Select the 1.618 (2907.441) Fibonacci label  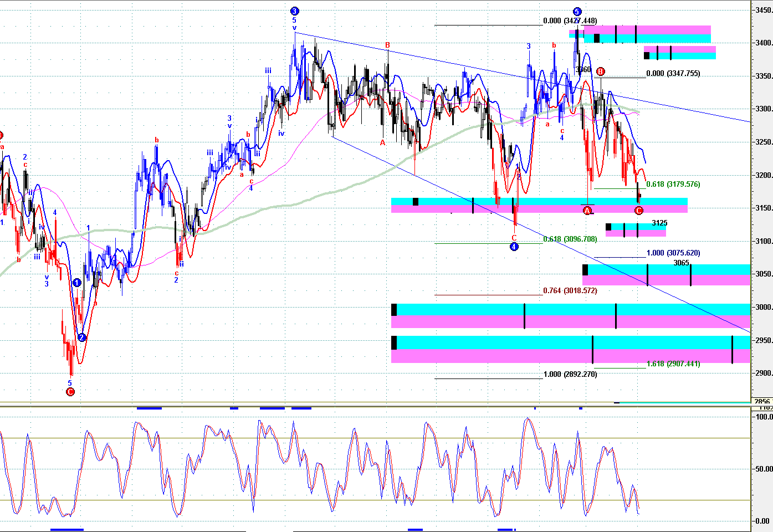coord(673,364)
